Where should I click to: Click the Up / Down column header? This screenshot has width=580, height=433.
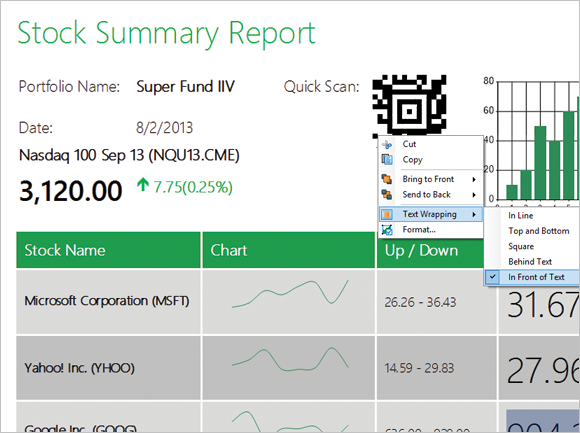click(421, 250)
